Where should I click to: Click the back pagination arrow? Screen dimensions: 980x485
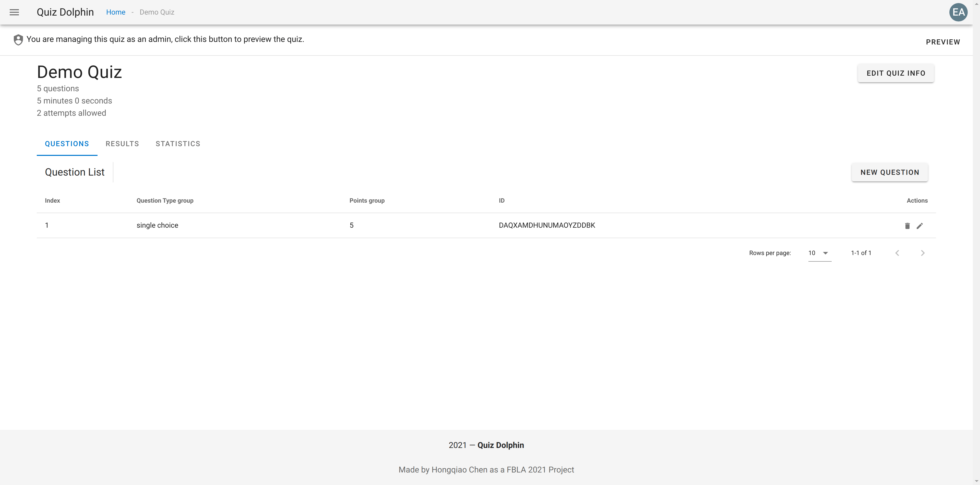(x=898, y=253)
